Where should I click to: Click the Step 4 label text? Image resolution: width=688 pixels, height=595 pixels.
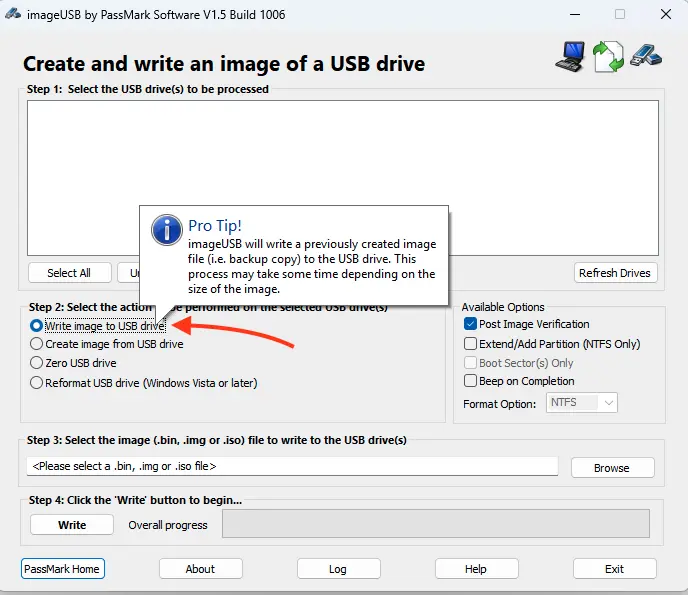pos(135,500)
